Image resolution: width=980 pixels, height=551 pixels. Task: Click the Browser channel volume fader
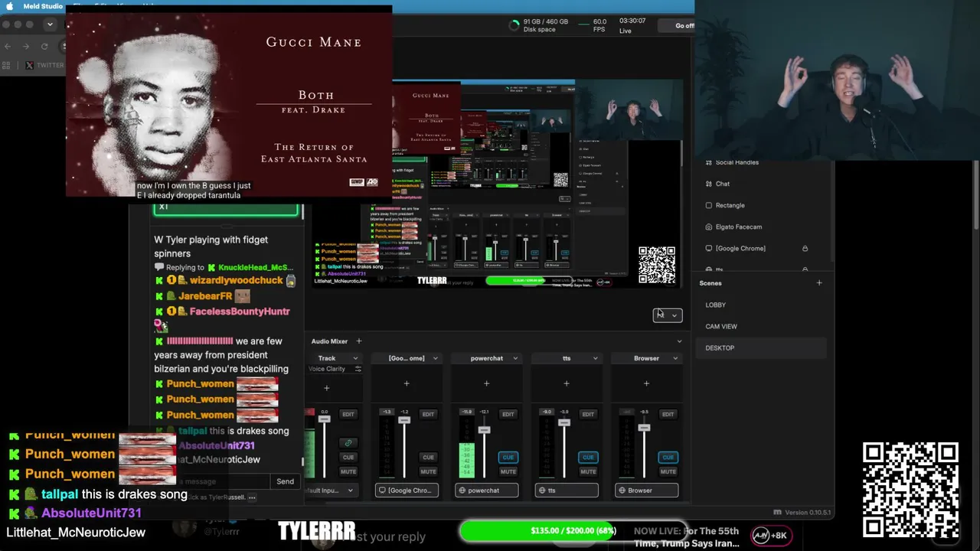pos(644,428)
